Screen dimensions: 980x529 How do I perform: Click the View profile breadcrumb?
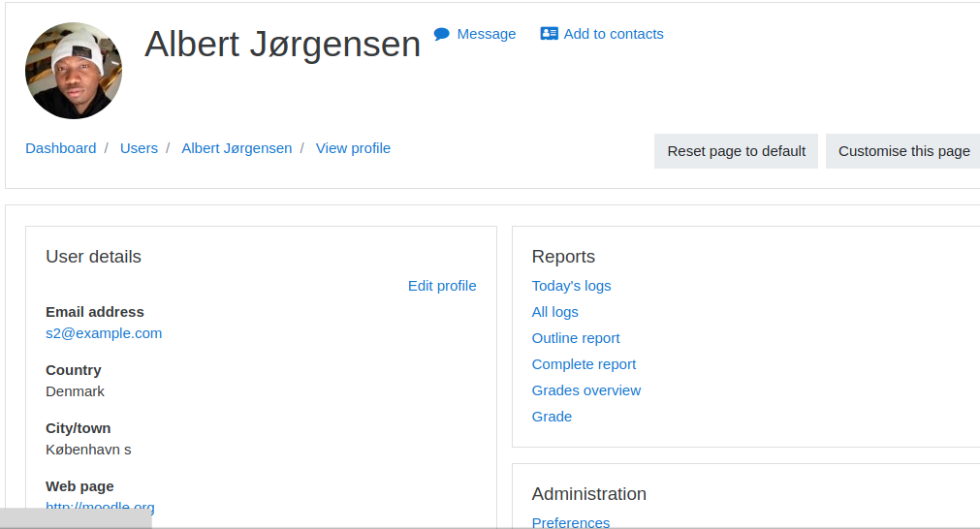coord(353,148)
